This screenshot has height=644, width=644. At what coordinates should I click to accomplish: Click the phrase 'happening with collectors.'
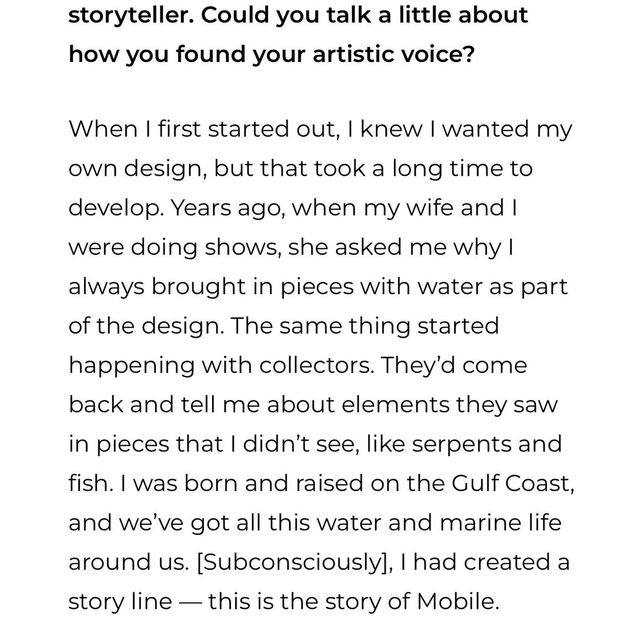pyautogui.click(x=221, y=365)
